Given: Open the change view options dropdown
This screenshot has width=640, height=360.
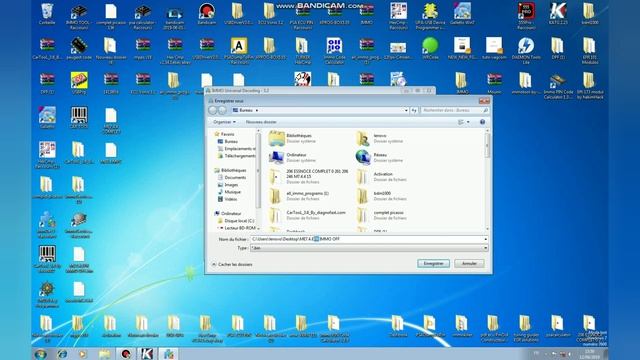Looking at the screenshot, I should click(x=468, y=122).
